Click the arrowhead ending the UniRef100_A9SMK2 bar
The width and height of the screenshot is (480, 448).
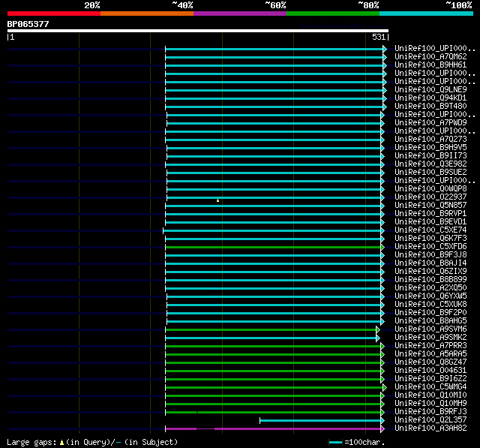click(x=378, y=338)
